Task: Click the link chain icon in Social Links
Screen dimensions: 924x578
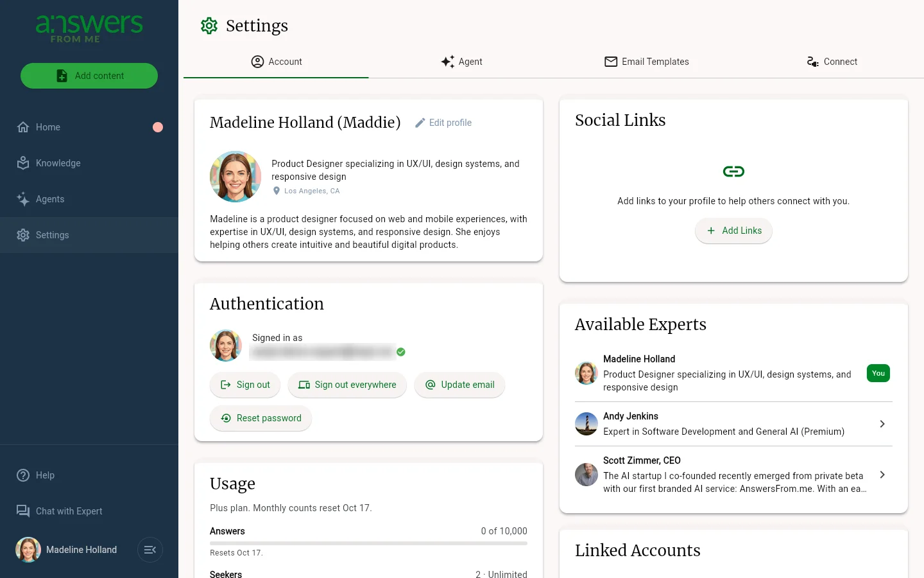Action: [x=733, y=171]
